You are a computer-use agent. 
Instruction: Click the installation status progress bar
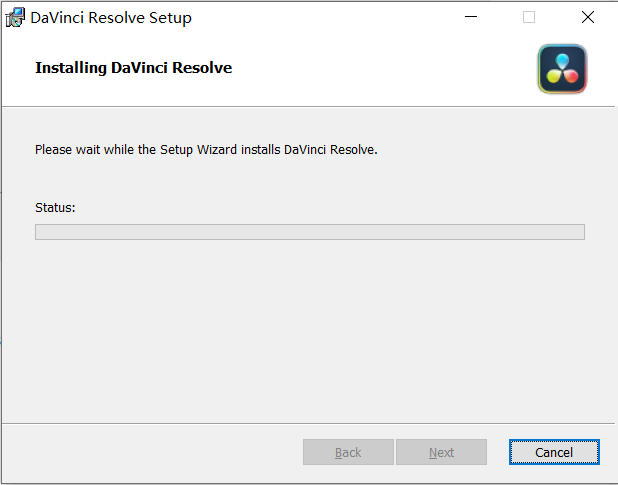pos(309,232)
